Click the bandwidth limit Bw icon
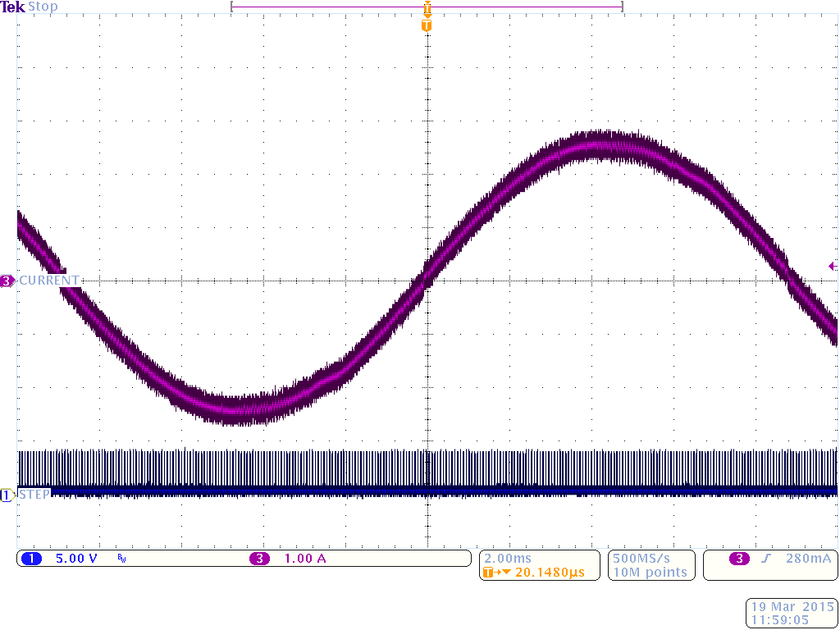The height and width of the screenshot is (630, 840). pyautogui.click(x=121, y=559)
